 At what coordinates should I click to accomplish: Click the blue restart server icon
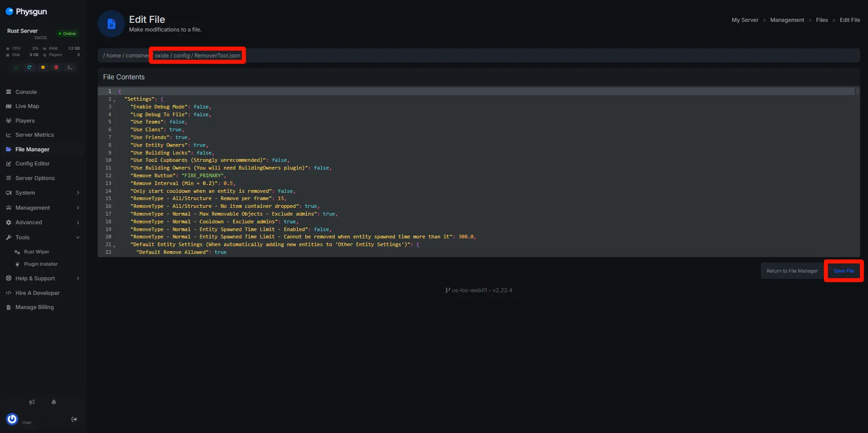point(29,67)
